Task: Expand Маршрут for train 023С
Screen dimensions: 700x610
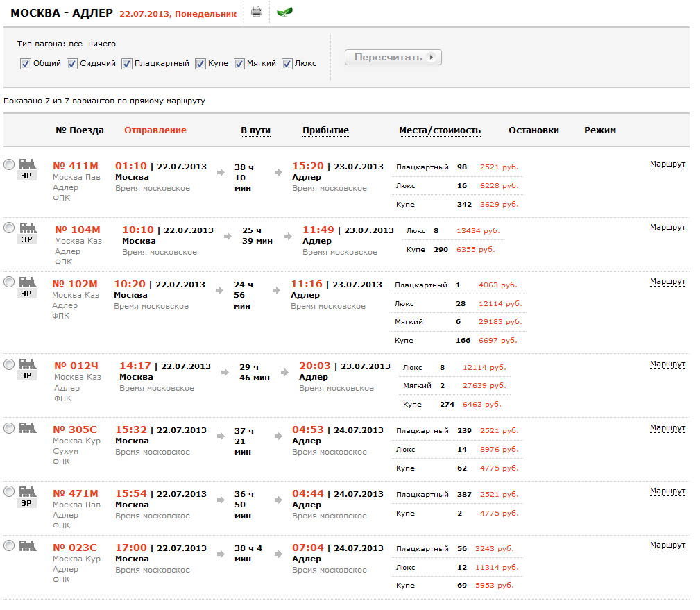Action: [x=667, y=545]
